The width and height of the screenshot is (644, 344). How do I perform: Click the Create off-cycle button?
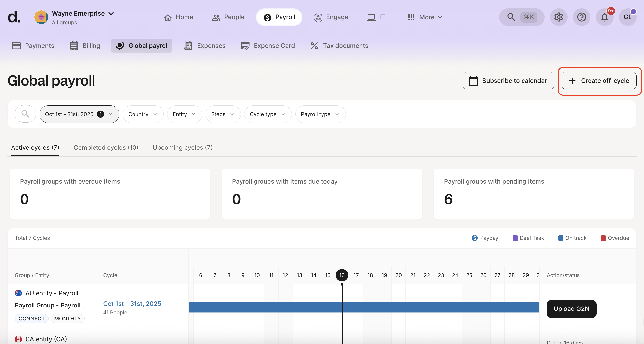[x=599, y=81]
